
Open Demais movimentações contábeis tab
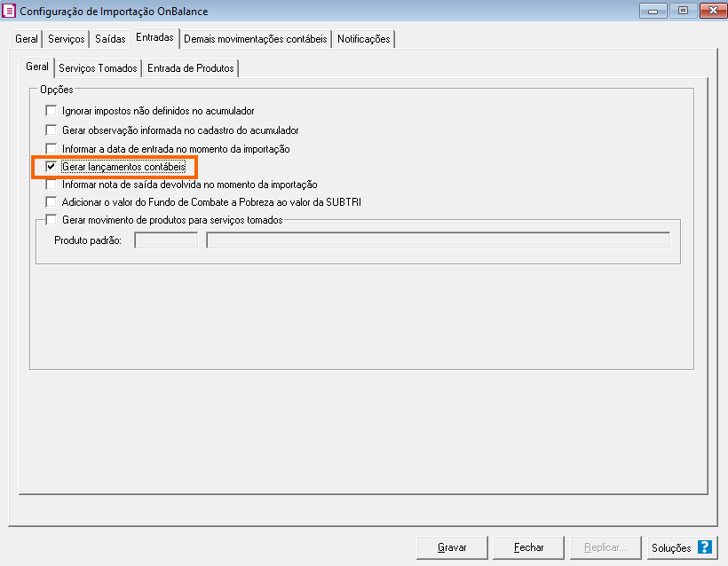[x=256, y=39]
